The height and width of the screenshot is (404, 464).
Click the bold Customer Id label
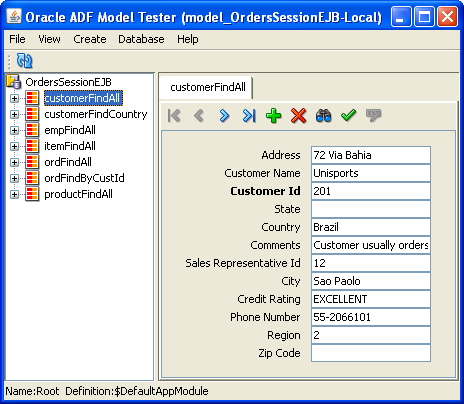[265, 191]
